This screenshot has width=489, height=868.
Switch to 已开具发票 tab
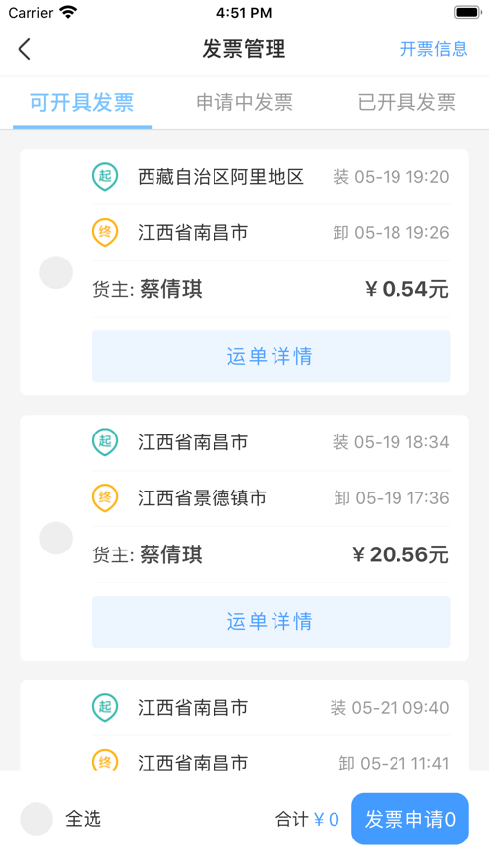coord(406,103)
